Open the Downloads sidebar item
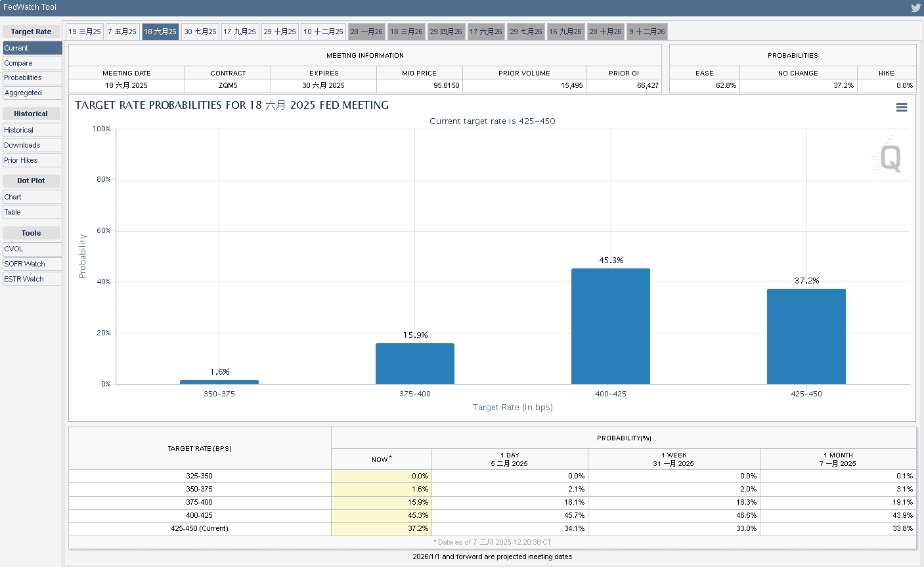924x567 pixels. [32, 145]
